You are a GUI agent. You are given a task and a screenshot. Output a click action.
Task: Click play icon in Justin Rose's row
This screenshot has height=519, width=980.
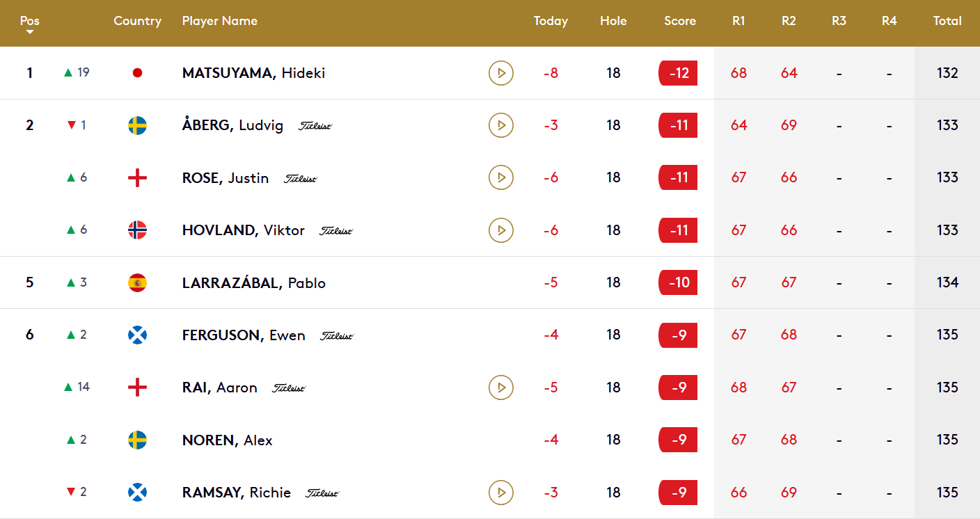500,177
